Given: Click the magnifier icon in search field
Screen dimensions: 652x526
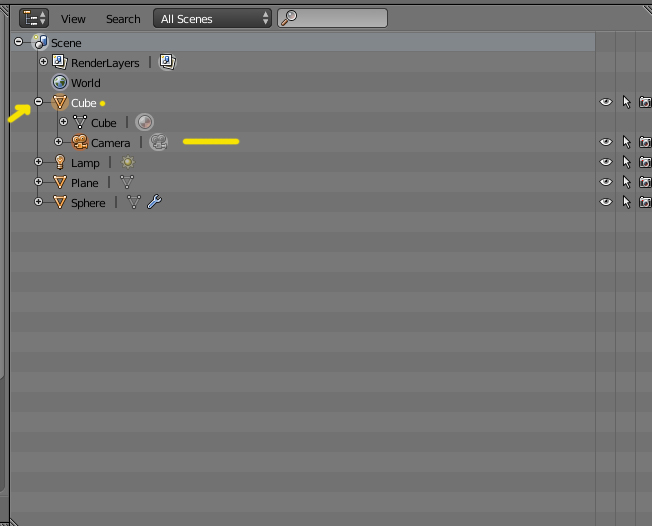Looking at the screenshot, I should point(289,18).
